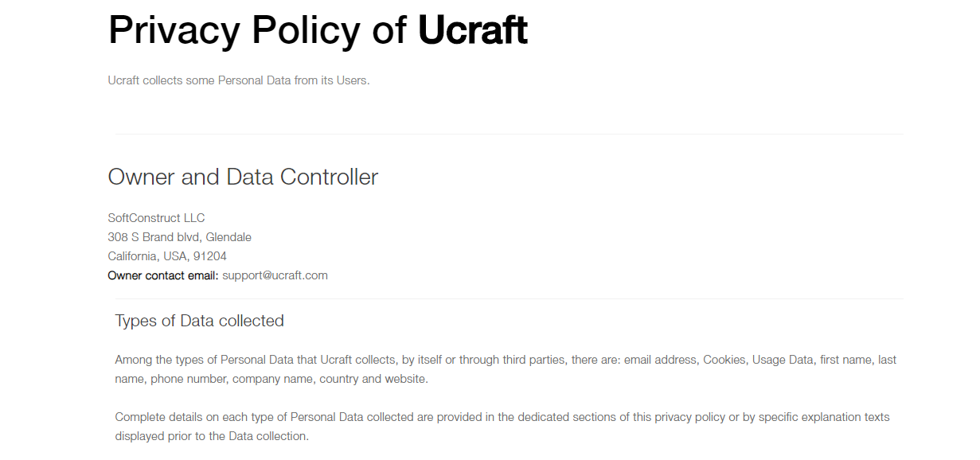The width and height of the screenshot is (980, 460).
Task: Click the Privacy Policy of Ucraft title
Action: point(318,30)
